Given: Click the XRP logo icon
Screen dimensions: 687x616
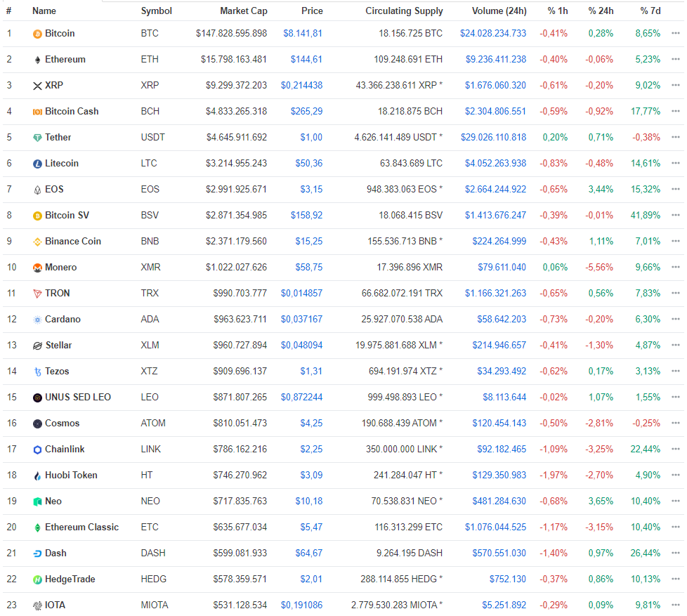Looking at the screenshot, I should tap(37, 86).
